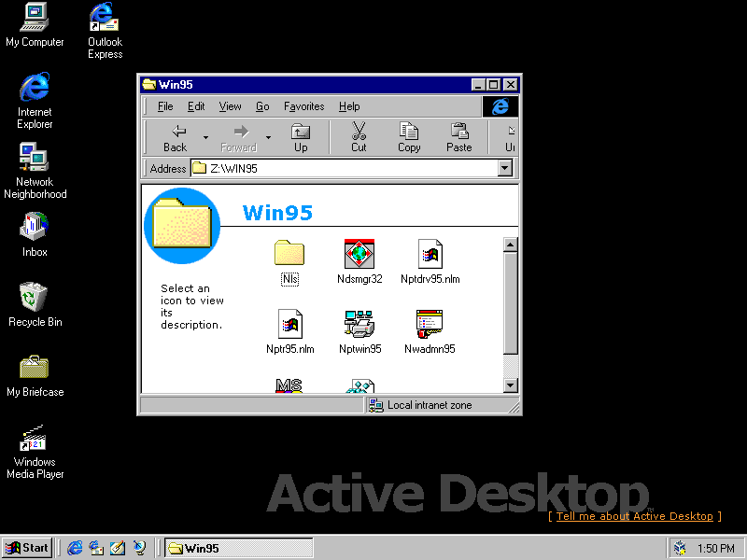Select the Windows Media Player shortcut
Viewport: 747px width, 560px height.
point(35,452)
